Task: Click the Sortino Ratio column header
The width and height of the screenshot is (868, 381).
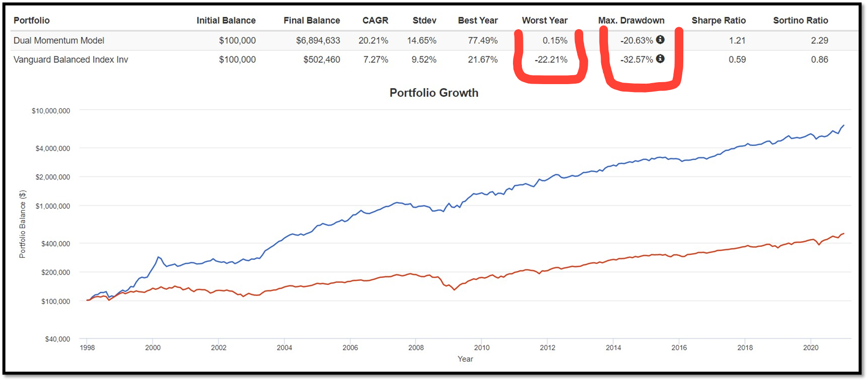Action: (800, 20)
